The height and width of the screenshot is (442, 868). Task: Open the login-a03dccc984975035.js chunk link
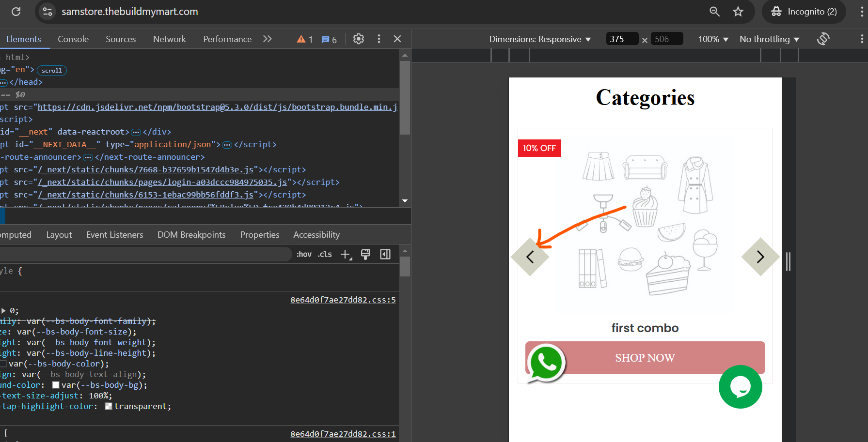162,182
